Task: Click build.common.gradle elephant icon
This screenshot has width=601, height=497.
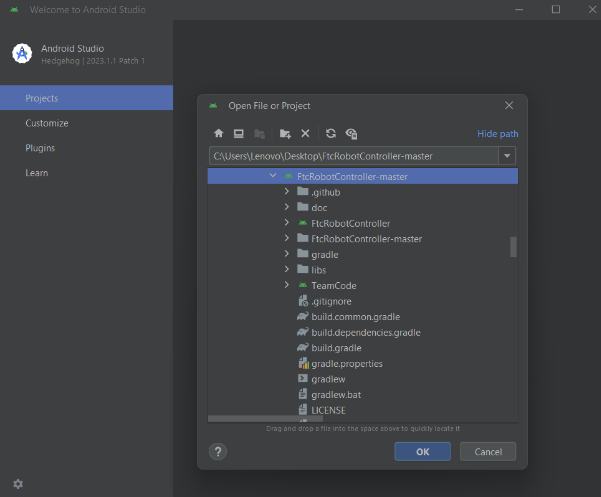Action: click(303, 317)
